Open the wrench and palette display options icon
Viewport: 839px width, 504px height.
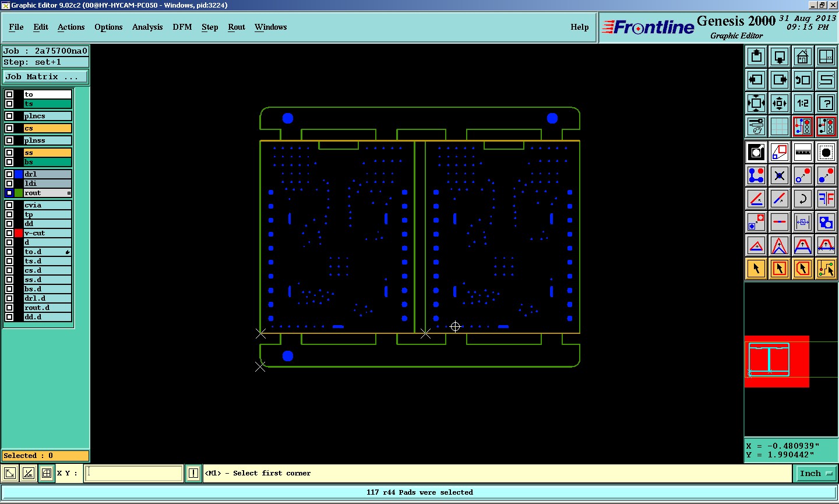tap(756, 126)
